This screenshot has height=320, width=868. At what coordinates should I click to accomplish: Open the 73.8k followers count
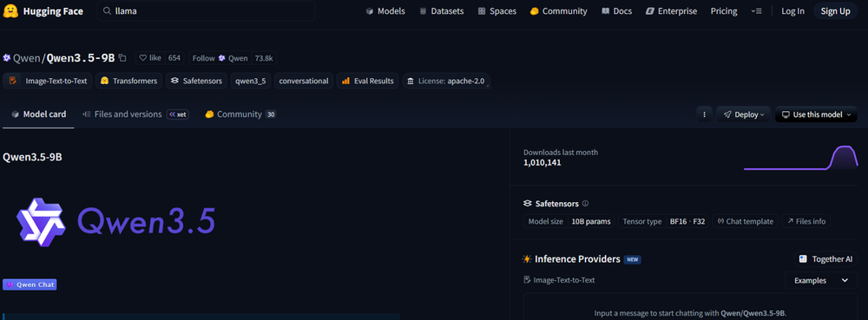tap(264, 58)
